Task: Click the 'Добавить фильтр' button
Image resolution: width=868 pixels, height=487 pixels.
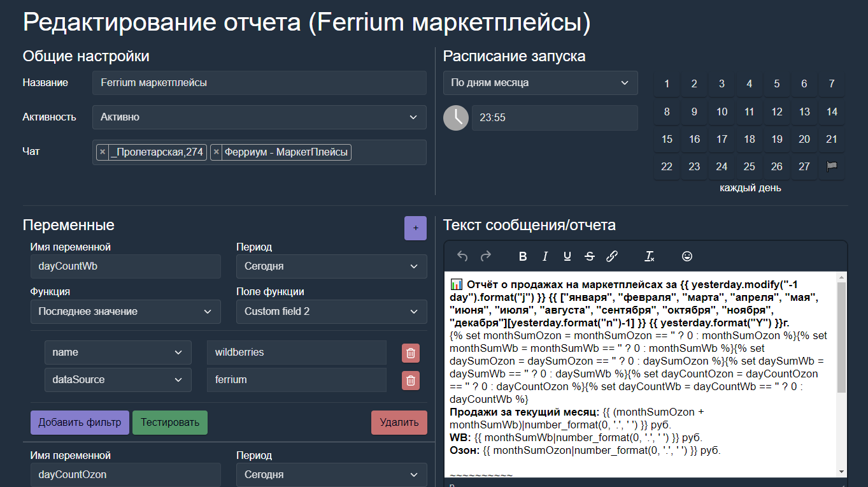Action: coord(80,422)
